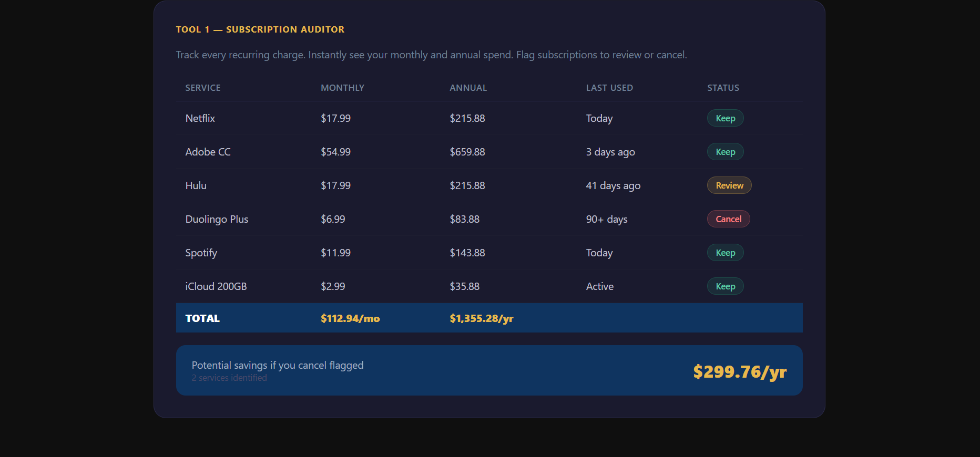Click iCloud monthly price $2.99

(x=333, y=286)
